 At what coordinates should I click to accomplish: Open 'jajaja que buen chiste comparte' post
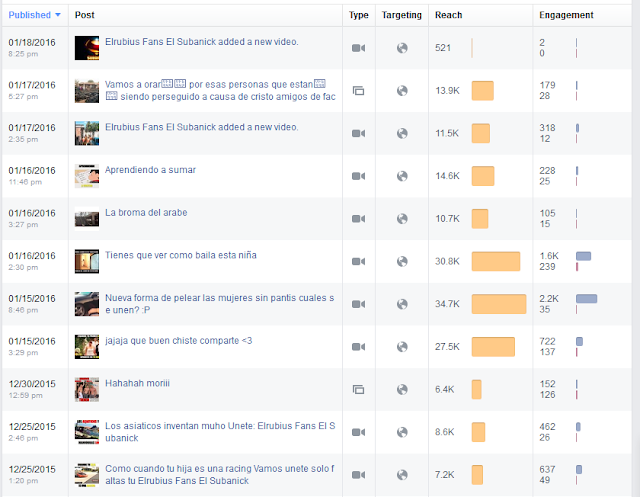click(178, 340)
